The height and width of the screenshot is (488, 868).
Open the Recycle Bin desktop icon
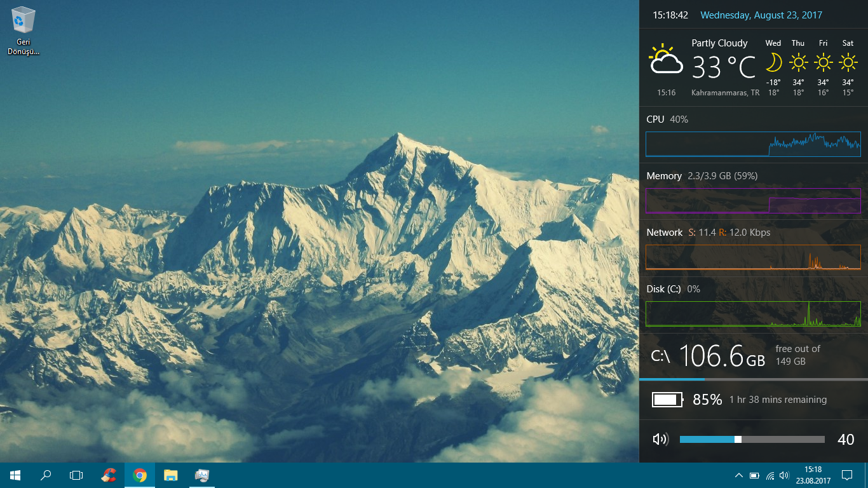[x=24, y=31]
